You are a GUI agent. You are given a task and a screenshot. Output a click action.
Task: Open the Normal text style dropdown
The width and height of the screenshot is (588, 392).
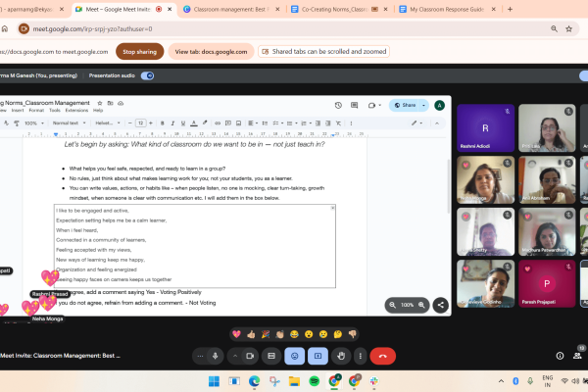tap(69, 122)
